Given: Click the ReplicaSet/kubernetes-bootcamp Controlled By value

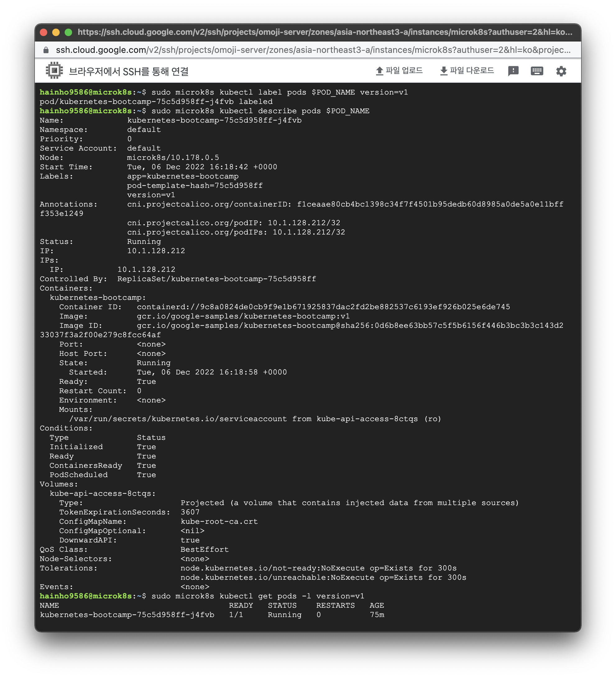Looking at the screenshot, I should coord(216,279).
